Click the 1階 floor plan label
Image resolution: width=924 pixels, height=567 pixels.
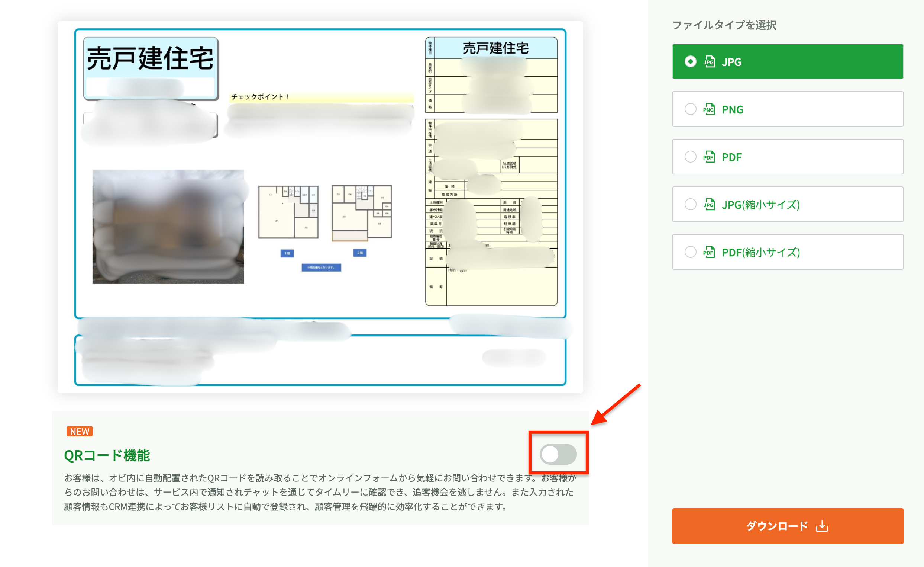coord(288,253)
